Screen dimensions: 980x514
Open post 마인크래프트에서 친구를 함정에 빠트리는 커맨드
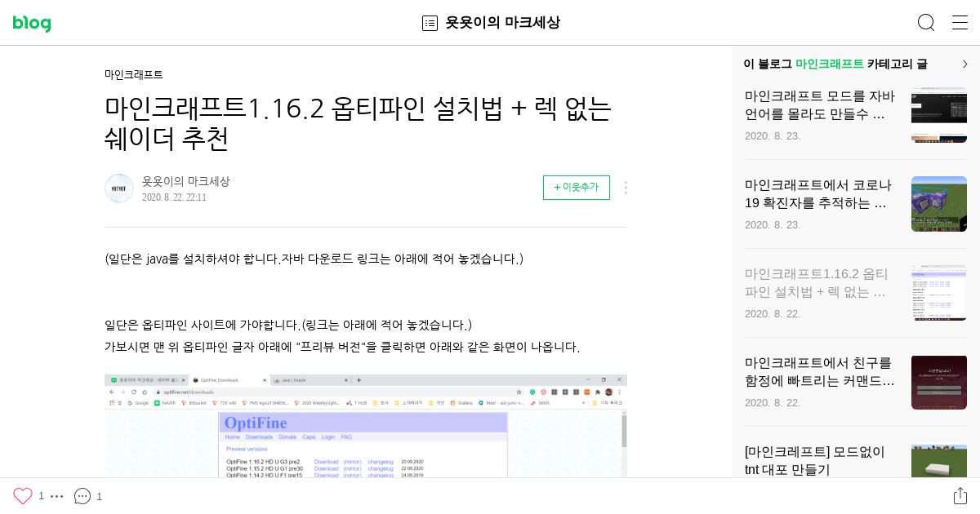pyautogui.click(x=820, y=372)
